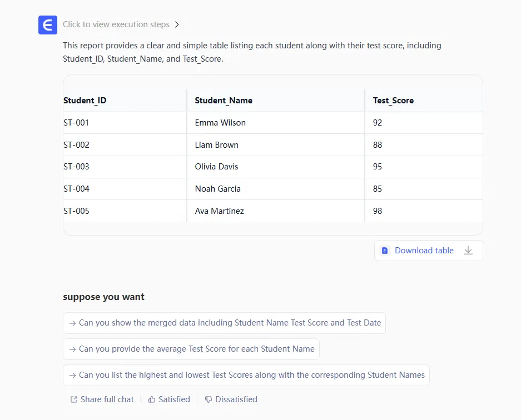521x420 pixels.
Task: Mark response as Satisfied
Action: tap(174, 399)
